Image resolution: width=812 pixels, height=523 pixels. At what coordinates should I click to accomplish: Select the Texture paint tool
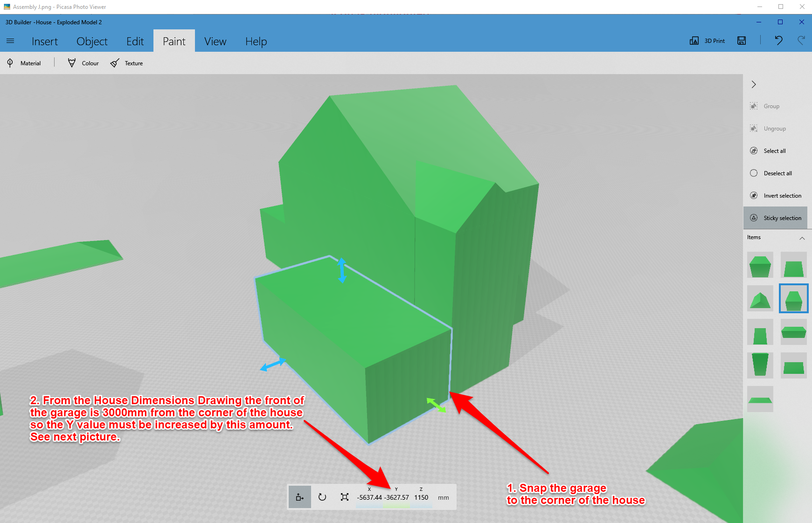click(x=127, y=63)
